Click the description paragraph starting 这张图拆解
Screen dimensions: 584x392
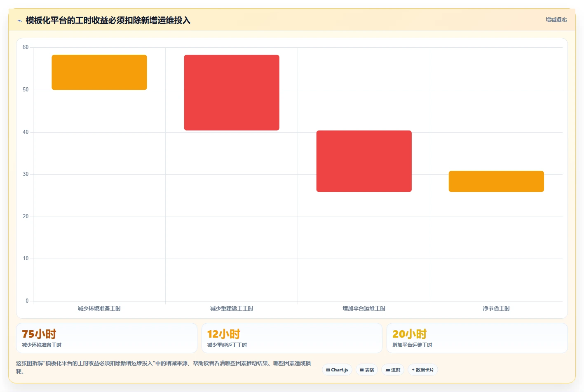pos(164,367)
